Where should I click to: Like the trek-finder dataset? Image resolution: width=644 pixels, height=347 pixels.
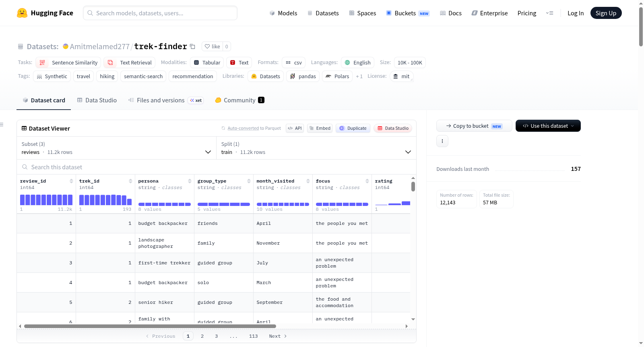tap(212, 46)
